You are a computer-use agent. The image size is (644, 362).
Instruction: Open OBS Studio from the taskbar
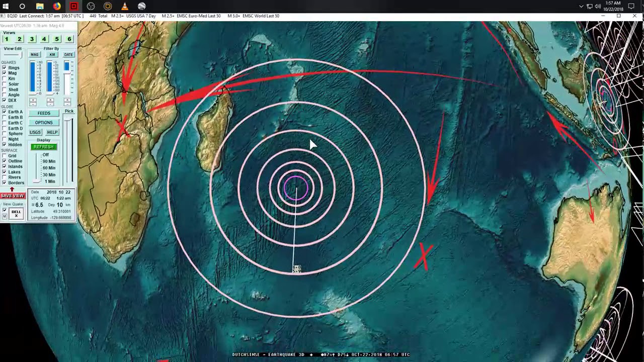(x=91, y=6)
